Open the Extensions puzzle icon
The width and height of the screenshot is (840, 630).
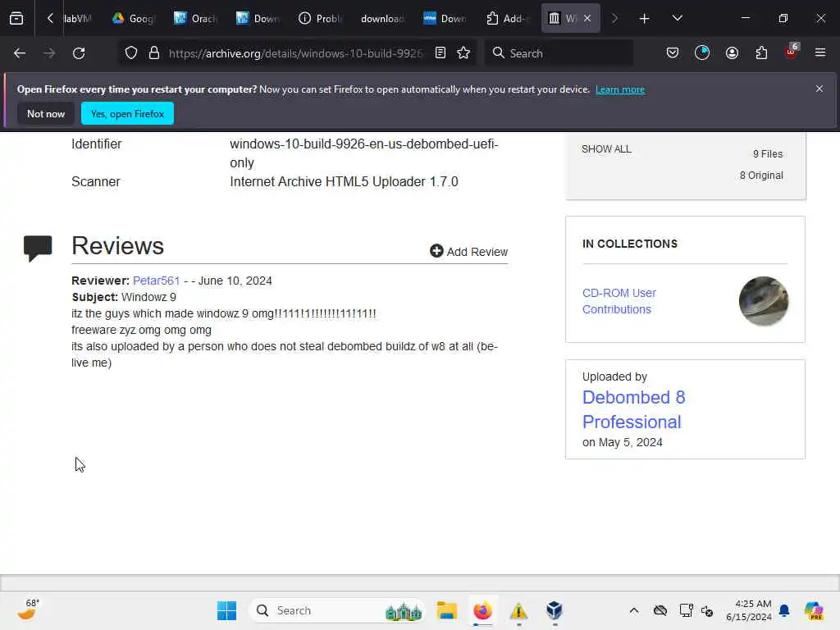(761, 52)
